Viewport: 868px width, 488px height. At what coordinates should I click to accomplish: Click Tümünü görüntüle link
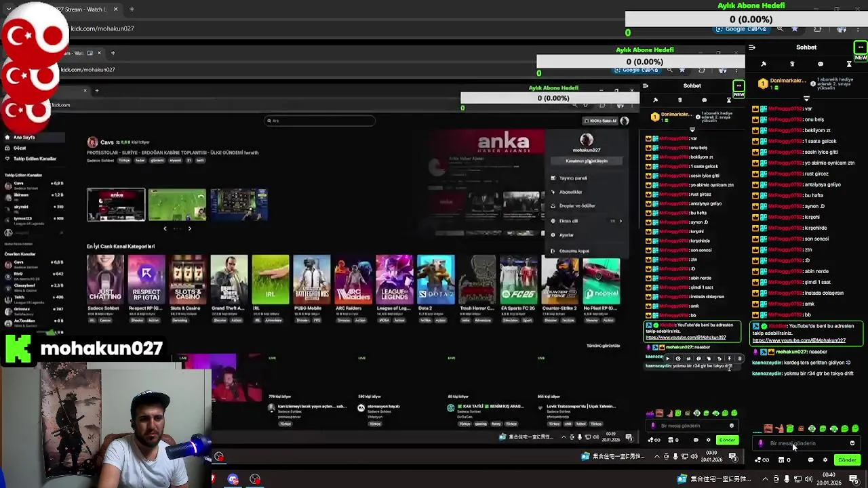tap(603, 346)
